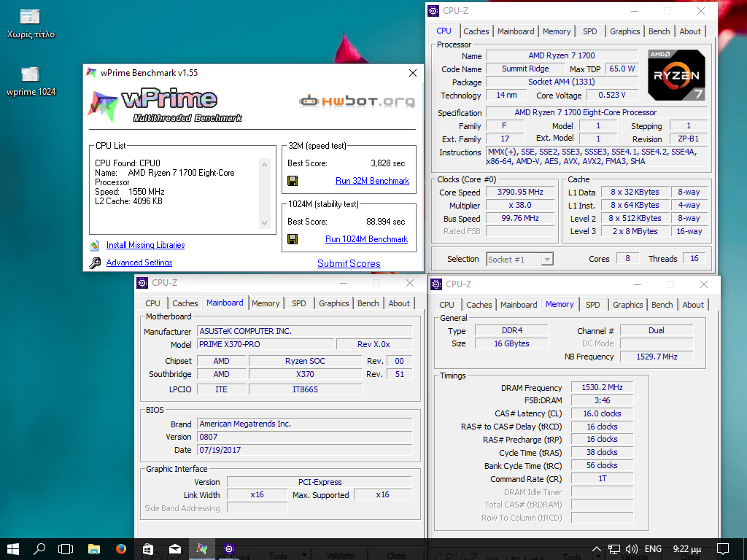The height and width of the screenshot is (560, 747).
Task: Open Graphics tab in Memory CPU-Z window
Action: [x=627, y=305]
